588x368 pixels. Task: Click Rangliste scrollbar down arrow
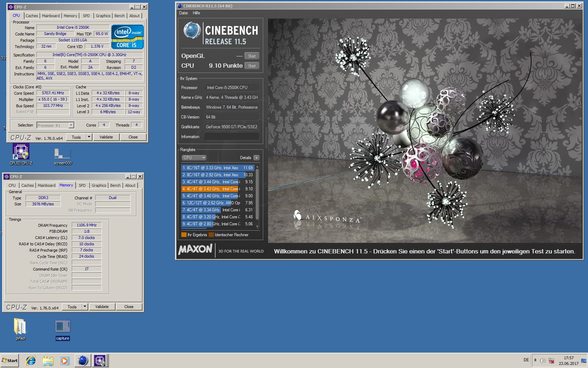(258, 226)
